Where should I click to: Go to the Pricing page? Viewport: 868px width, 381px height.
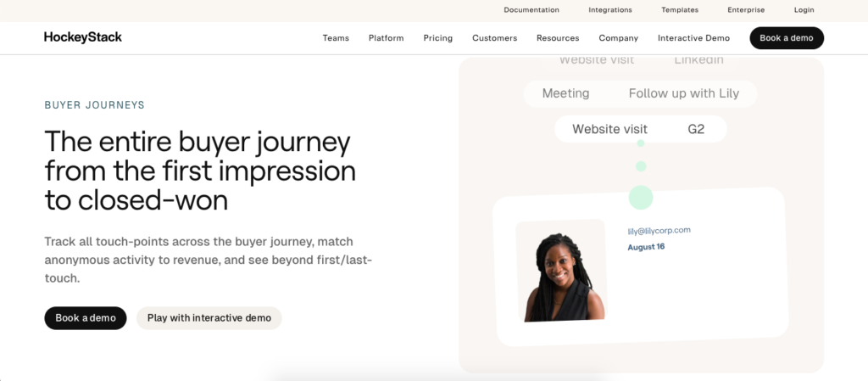[438, 38]
